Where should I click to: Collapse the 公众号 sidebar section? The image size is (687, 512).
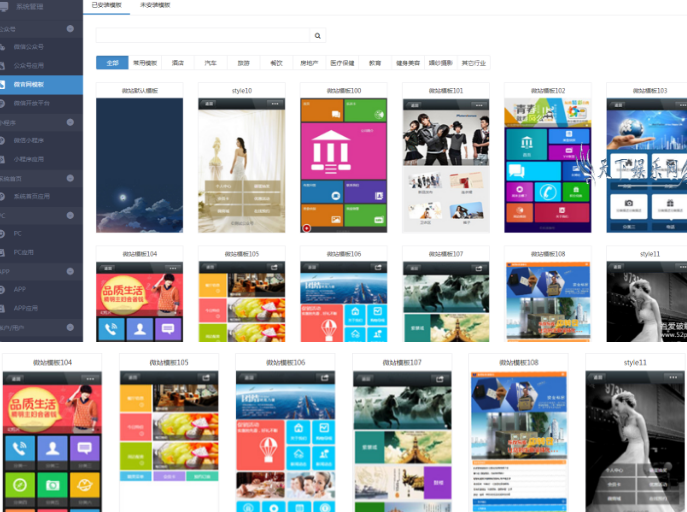70,28
